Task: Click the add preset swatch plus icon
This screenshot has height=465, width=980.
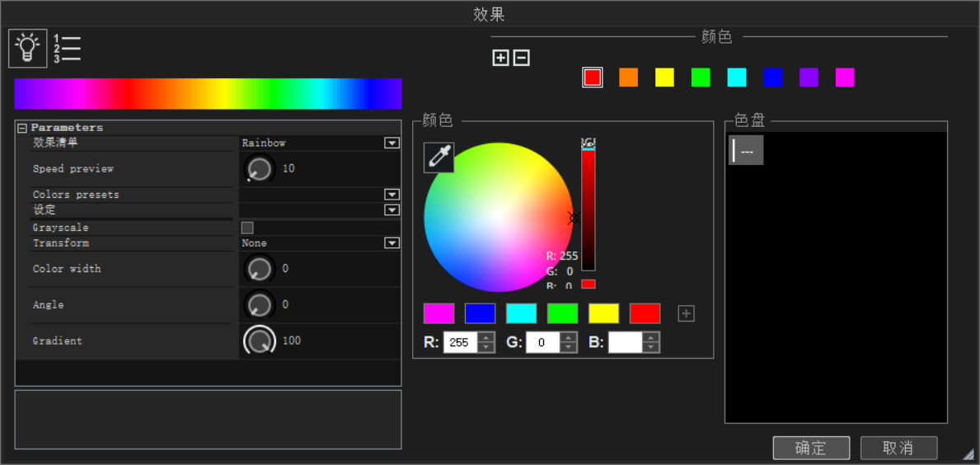Action: click(x=686, y=313)
